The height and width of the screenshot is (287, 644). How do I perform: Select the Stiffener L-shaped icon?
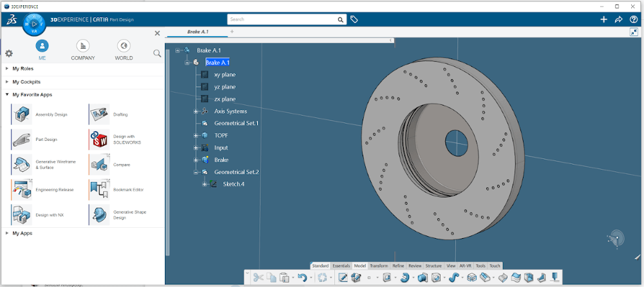point(543,277)
